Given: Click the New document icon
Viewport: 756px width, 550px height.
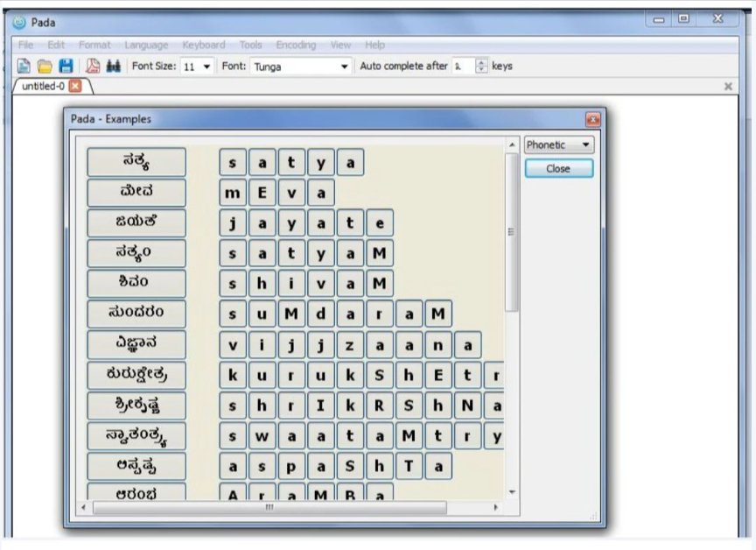Looking at the screenshot, I should click(24, 66).
